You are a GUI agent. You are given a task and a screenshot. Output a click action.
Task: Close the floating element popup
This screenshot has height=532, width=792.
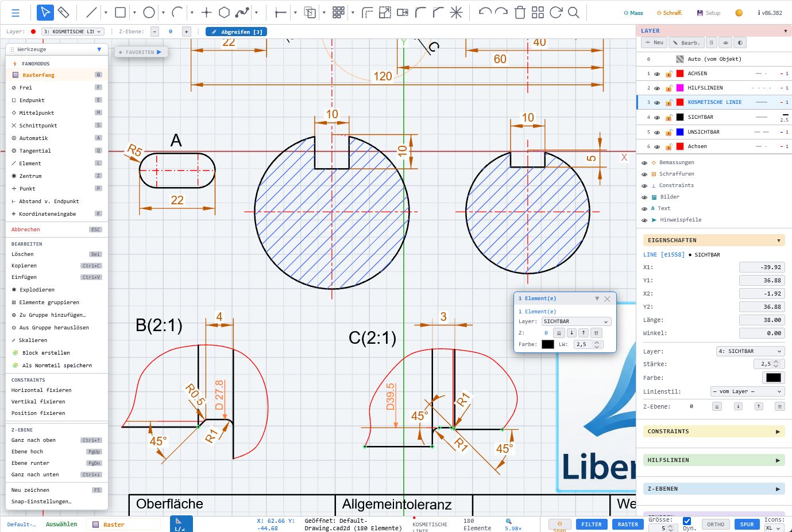coord(607,299)
